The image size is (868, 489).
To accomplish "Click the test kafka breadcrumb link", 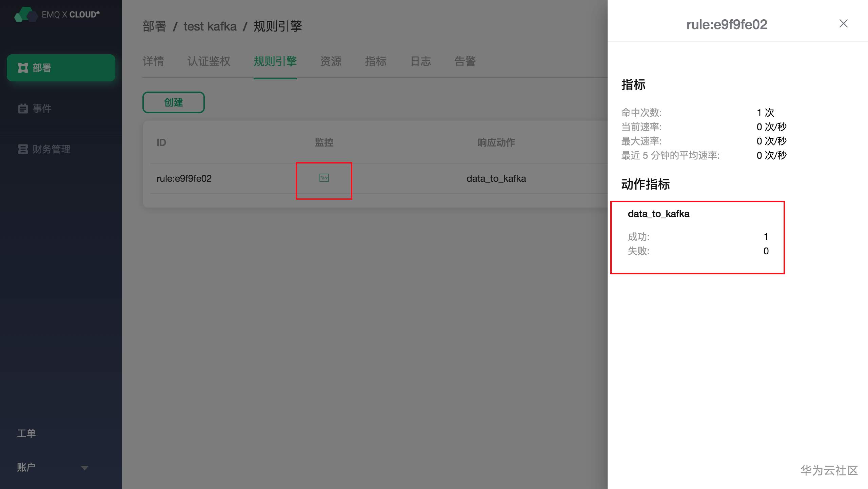I will (210, 26).
